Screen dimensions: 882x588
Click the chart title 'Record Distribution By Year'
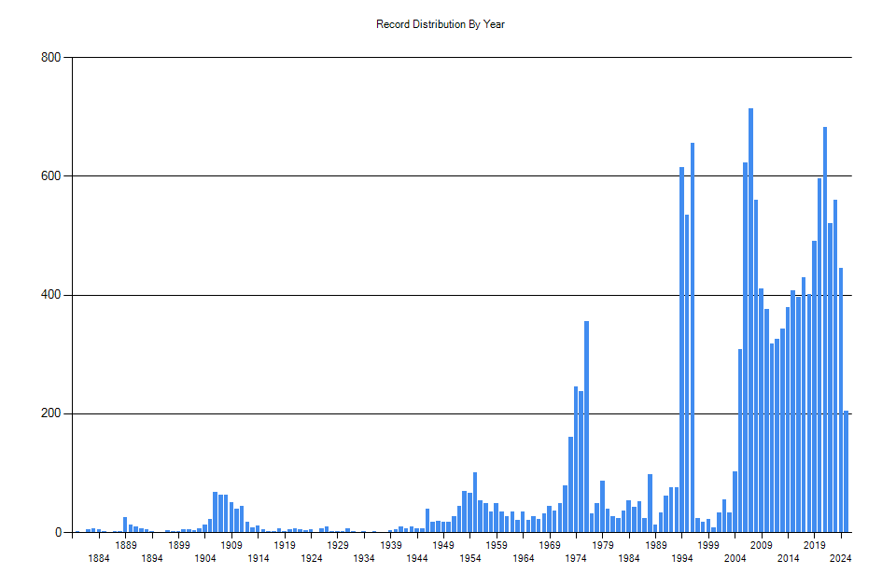[x=441, y=24]
